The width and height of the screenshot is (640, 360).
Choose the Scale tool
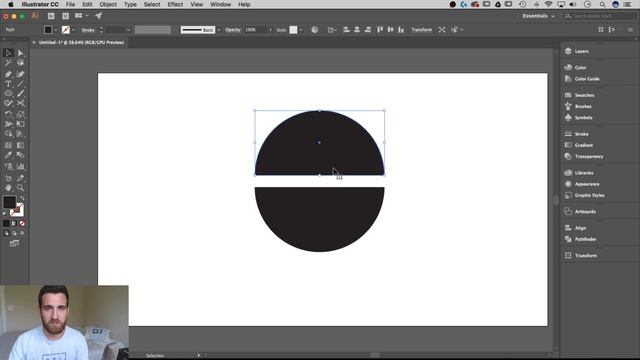click(20, 114)
